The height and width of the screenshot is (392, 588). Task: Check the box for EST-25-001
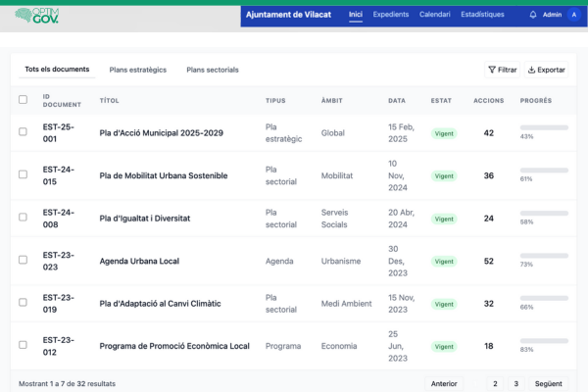[x=23, y=133]
